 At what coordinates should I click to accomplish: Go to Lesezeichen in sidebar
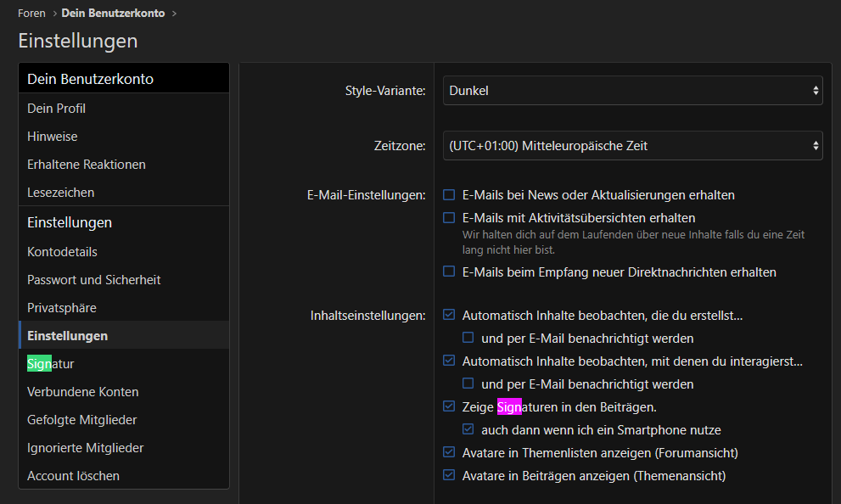60,193
